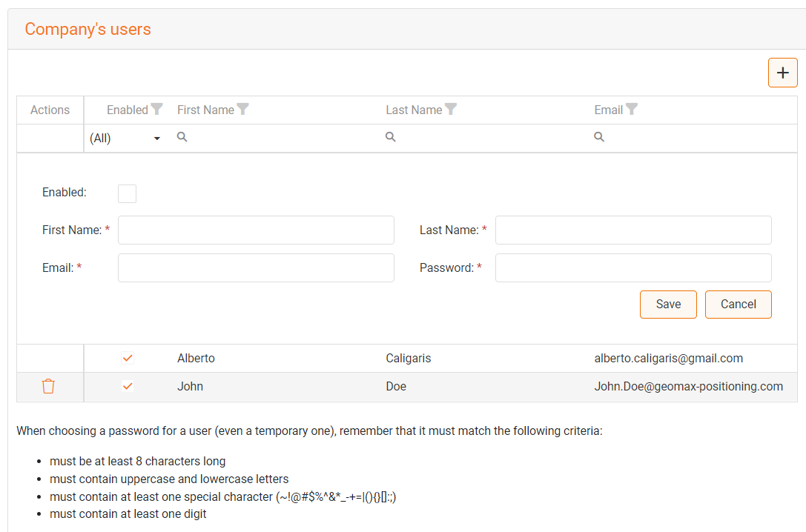Open the Enabled column filter icon
Screen dimensions: 806x532
(x=156, y=110)
